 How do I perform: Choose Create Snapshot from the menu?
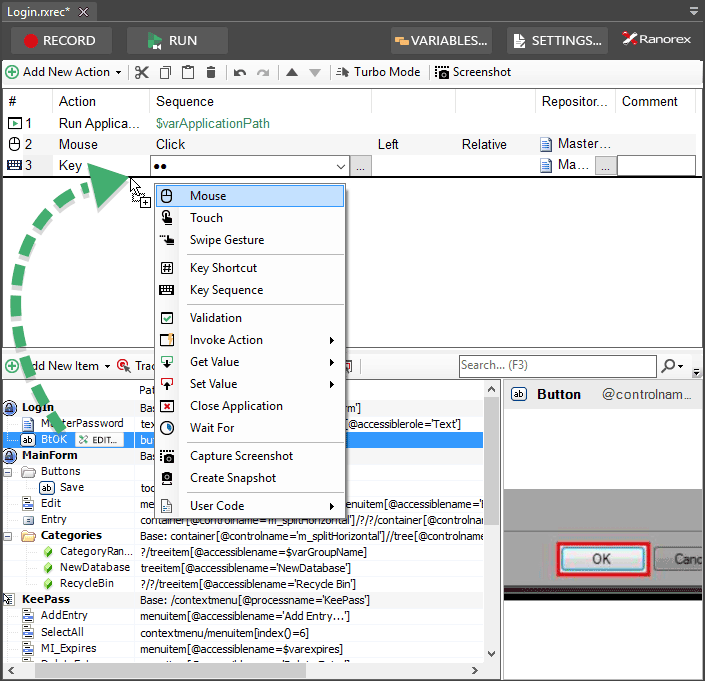pyautogui.click(x=250, y=478)
